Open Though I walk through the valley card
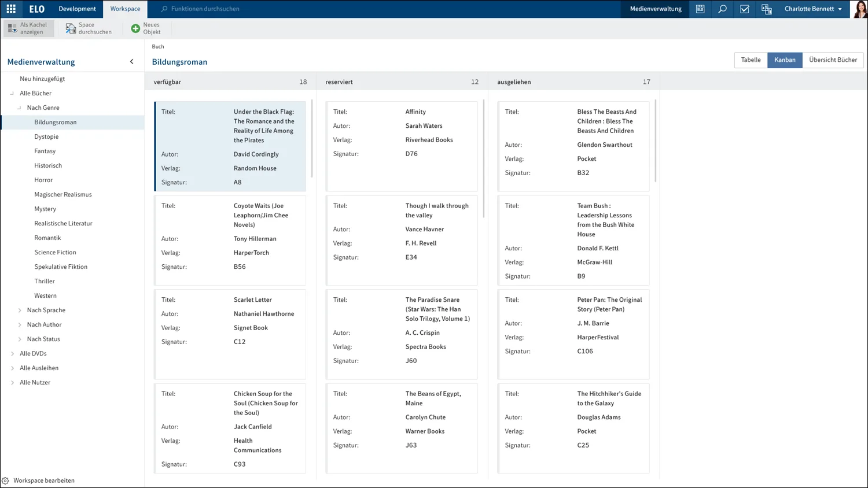The width and height of the screenshot is (868, 488). pos(402,240)
